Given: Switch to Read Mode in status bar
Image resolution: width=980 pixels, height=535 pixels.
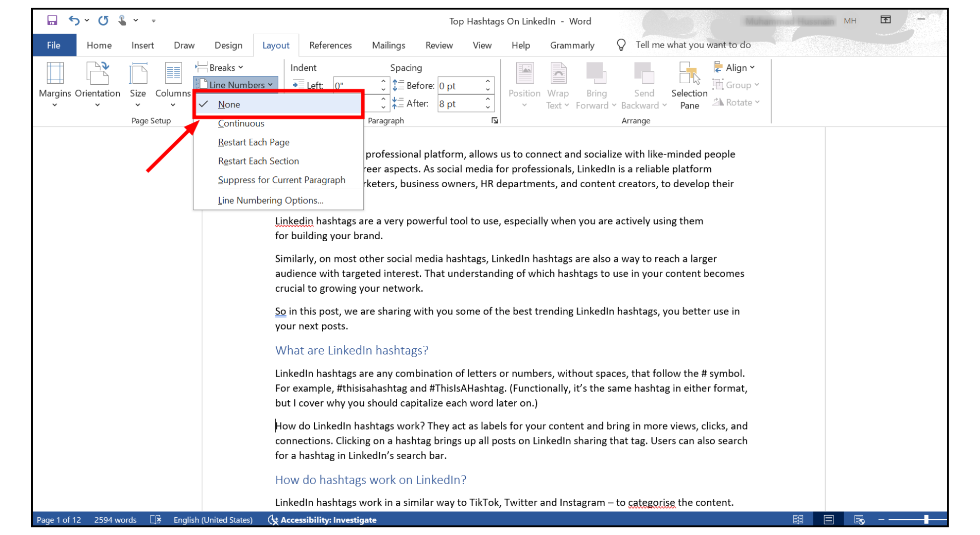Looking at the screenshot, I should [x=798, y=520].
